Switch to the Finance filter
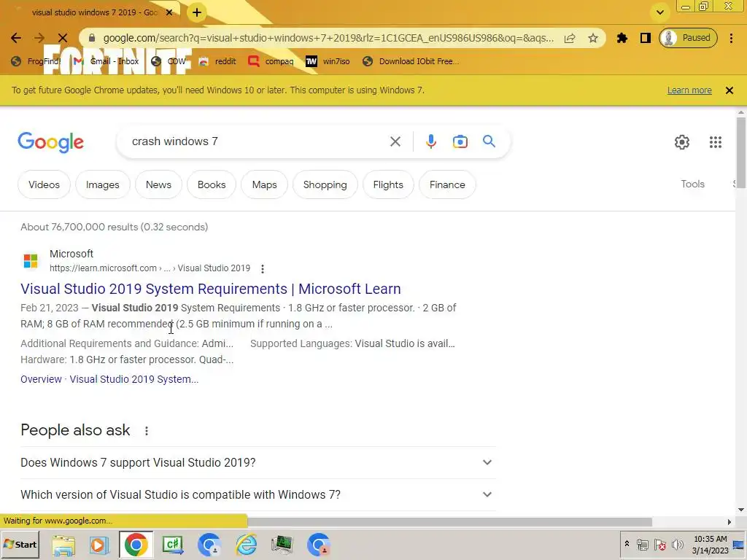This screenshot has height=560, width=747. click(447, 184)
